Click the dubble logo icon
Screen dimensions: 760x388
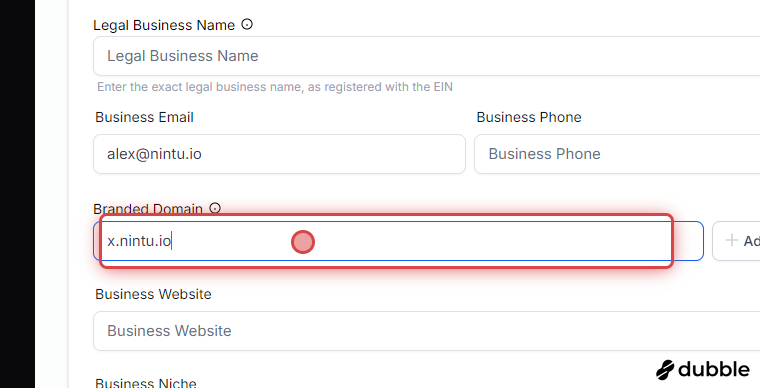coord(665,370)
